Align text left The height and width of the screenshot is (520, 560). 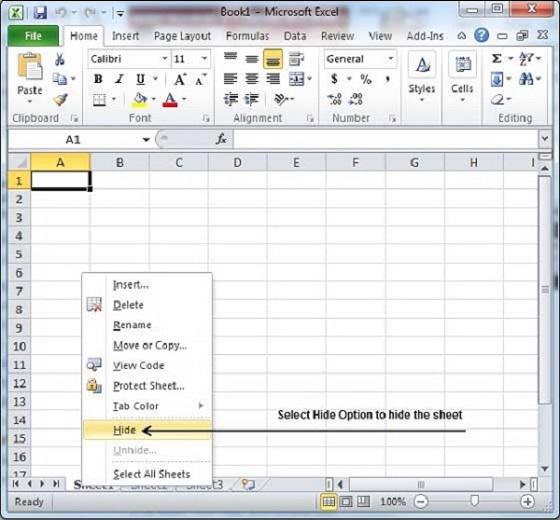[x=231, y=79]
